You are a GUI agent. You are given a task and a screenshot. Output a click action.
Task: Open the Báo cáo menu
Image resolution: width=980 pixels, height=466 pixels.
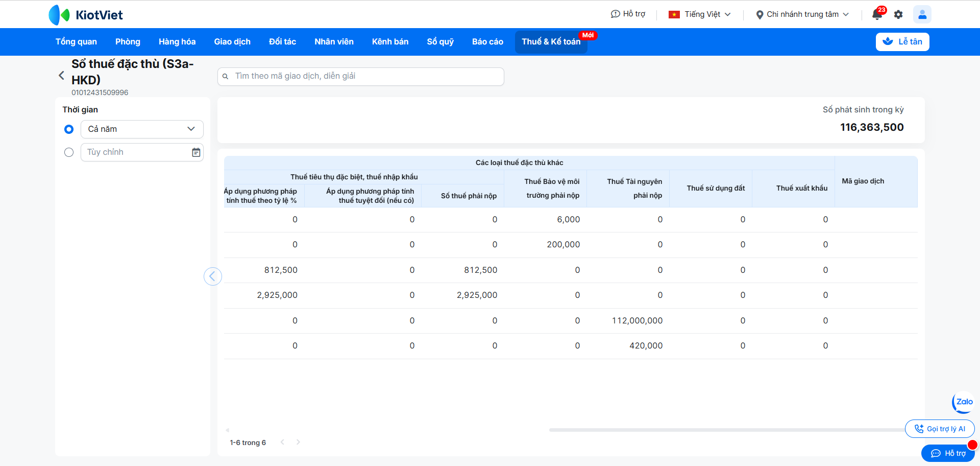pyautogui.click(x=487, y=42)
